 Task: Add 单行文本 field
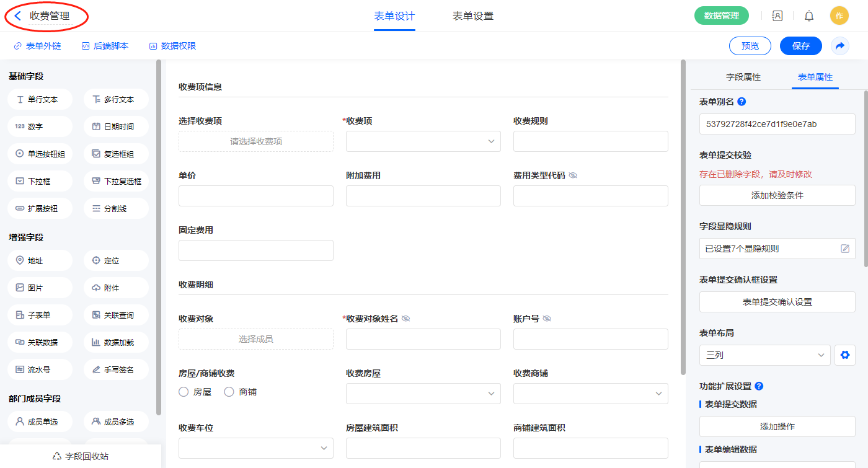click(x=40, y=99)
